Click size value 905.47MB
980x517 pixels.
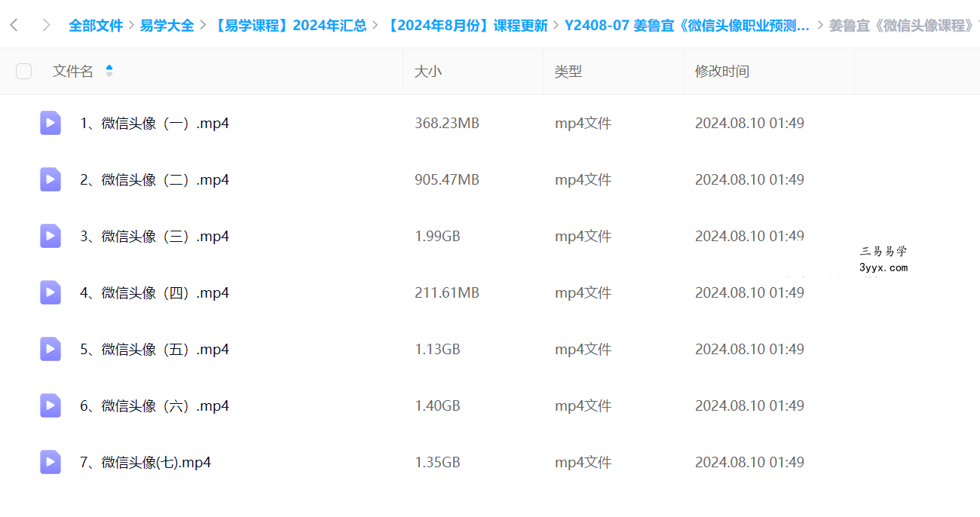(x=447, y=179)
